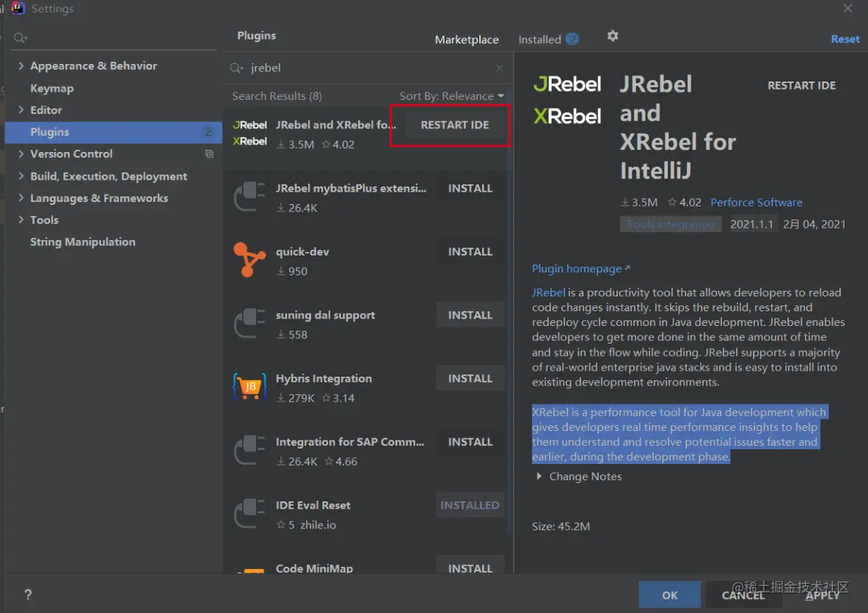This screenshot has height=613, width=868.
Task: Click the settings search magnifier icon
Action: pyautogui.click(x=20, y=37)
